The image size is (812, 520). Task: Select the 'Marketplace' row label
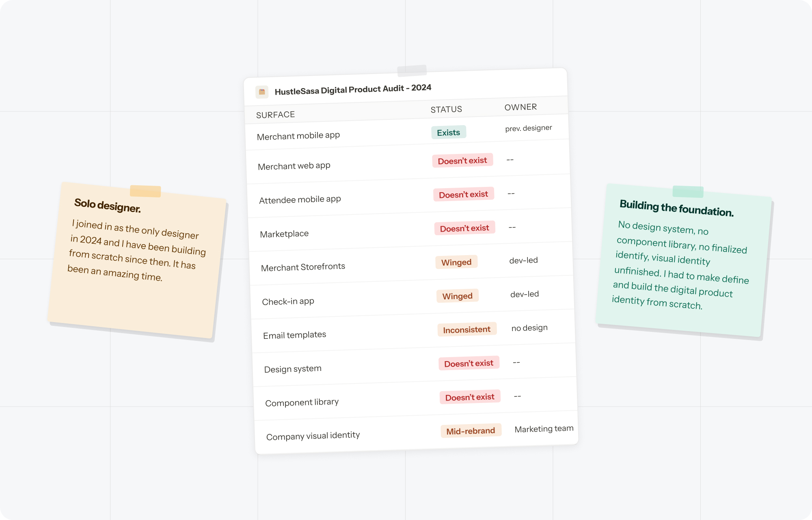point(284,234)
